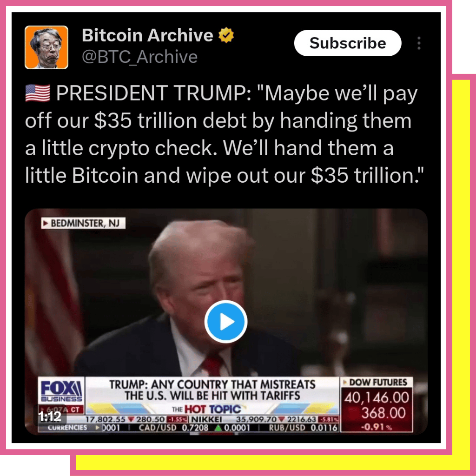
Task: Open the @BTC_Archive handle link
Action: [x=139, y=57]
